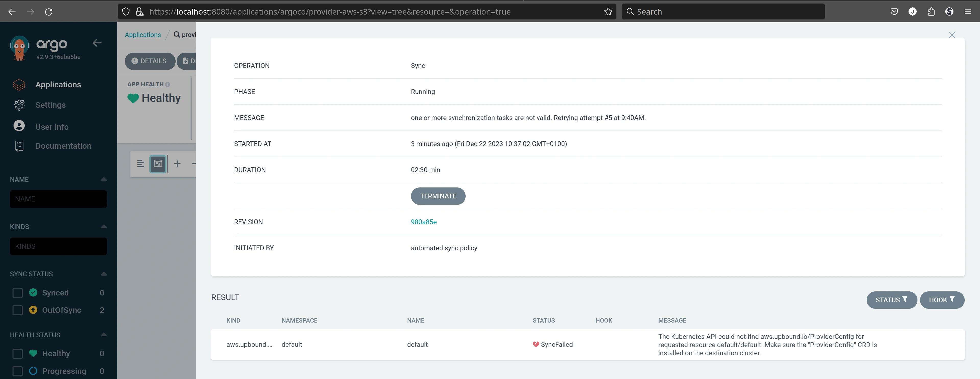Click the list view icon
980x379 pixels.
(x=140, y=164)
